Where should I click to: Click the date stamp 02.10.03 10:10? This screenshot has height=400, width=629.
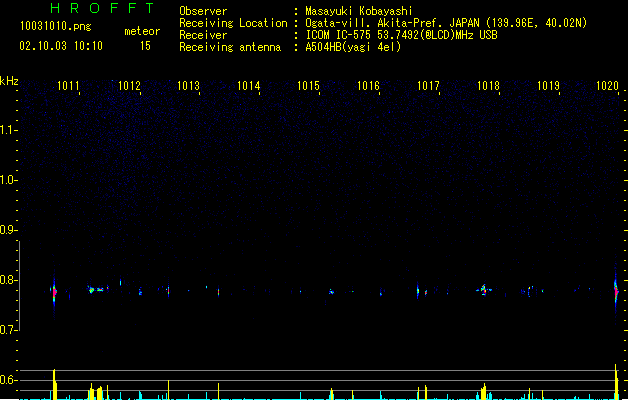click(x=61, y=46)
